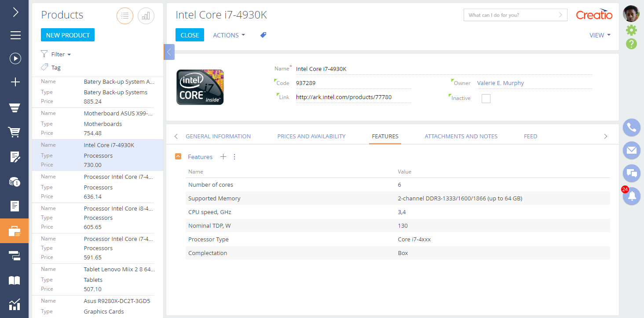Select Asus R9280X-DC2T-3GD5 product row

[x=97, y=307]
